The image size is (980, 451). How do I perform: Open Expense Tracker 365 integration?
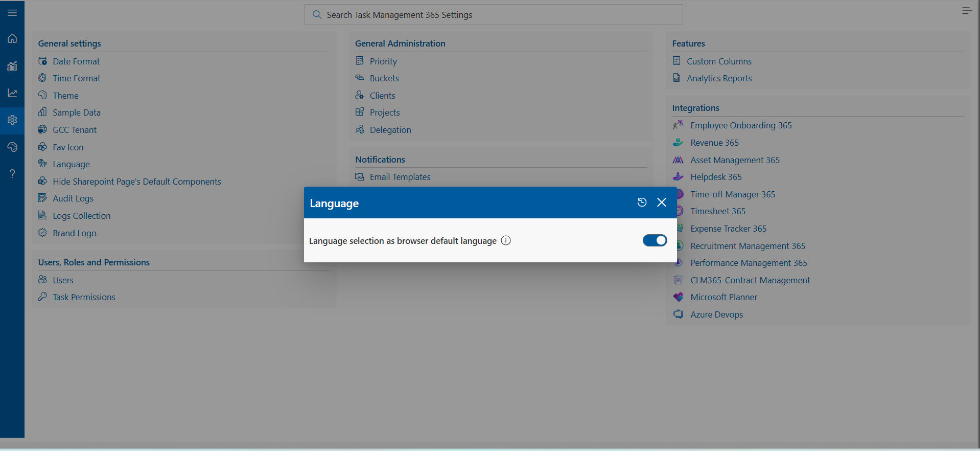(x=728, y=229)
